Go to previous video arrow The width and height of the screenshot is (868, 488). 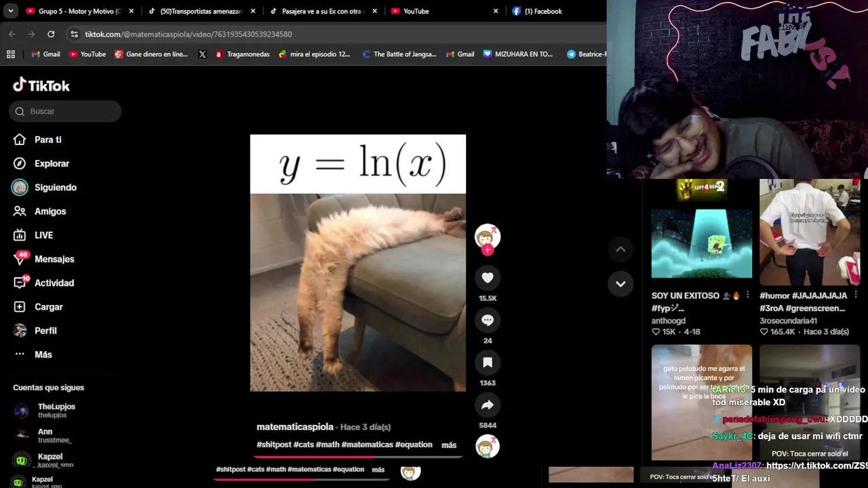tap(620, 249)
